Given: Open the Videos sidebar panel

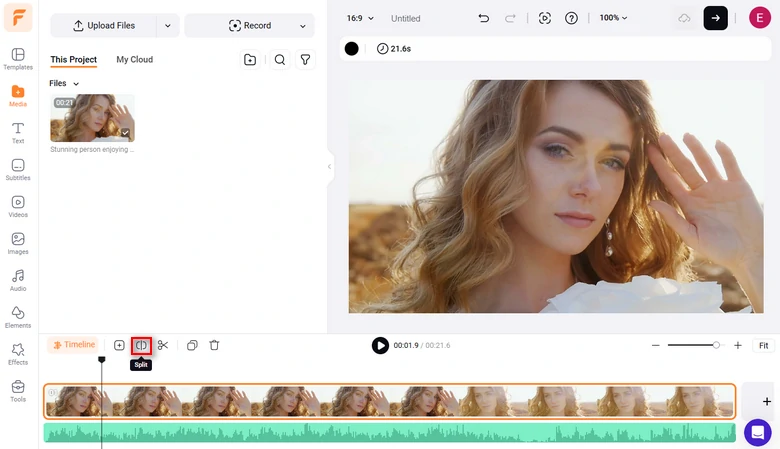Looking at the screenshot, I should pos(18,207).
